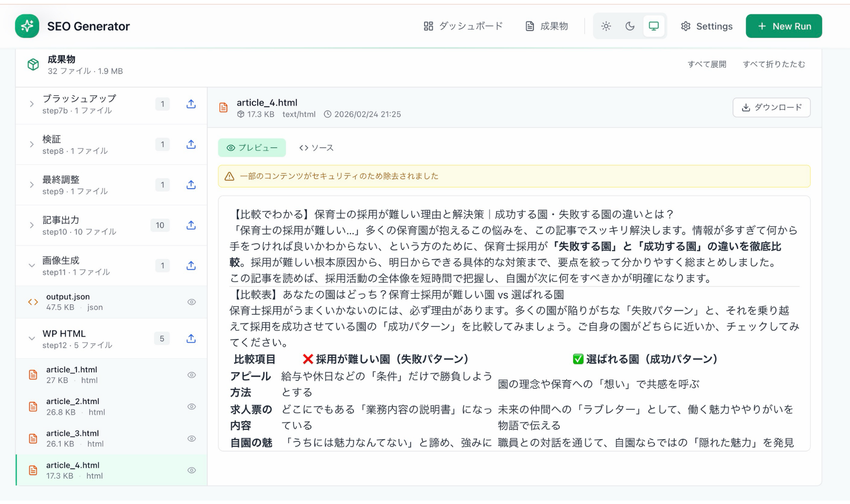Preview output.json with the eye icon
850x504 pixels.
(191, 302)
